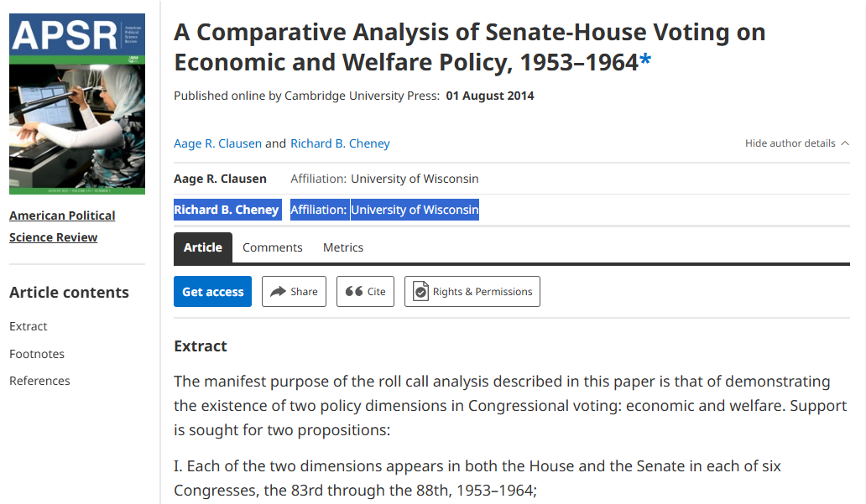
Task: Jump to Extract in Article contents
Action: 29,326
